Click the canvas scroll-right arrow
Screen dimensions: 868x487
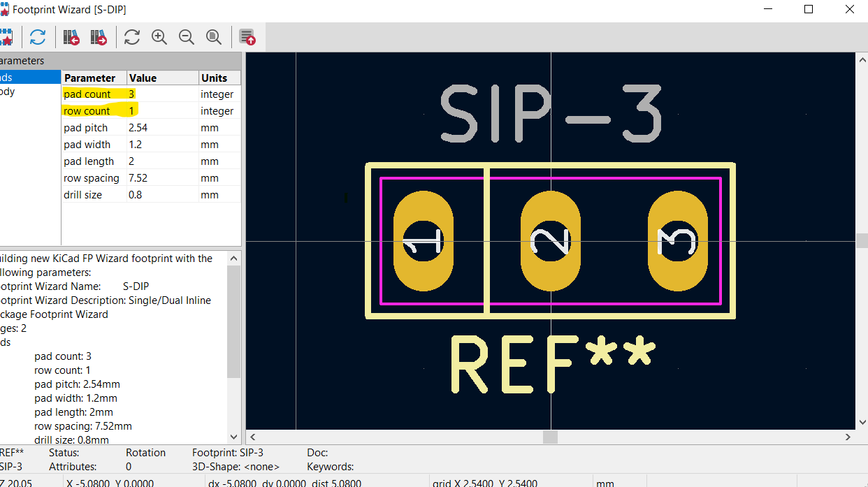pyautogui.click(x=848, y=437)
